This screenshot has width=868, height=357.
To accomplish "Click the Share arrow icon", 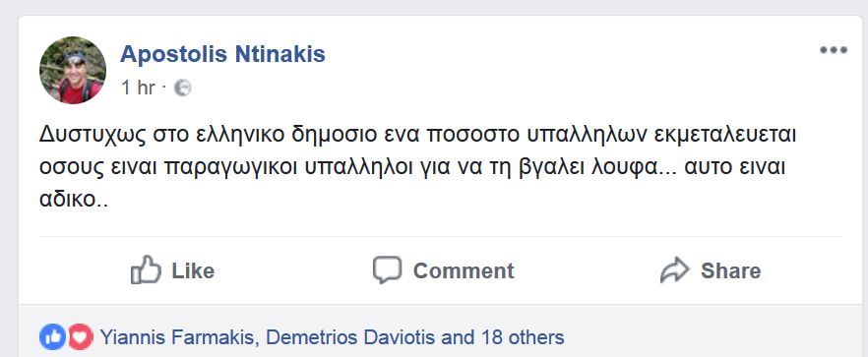I will (675, 270).
